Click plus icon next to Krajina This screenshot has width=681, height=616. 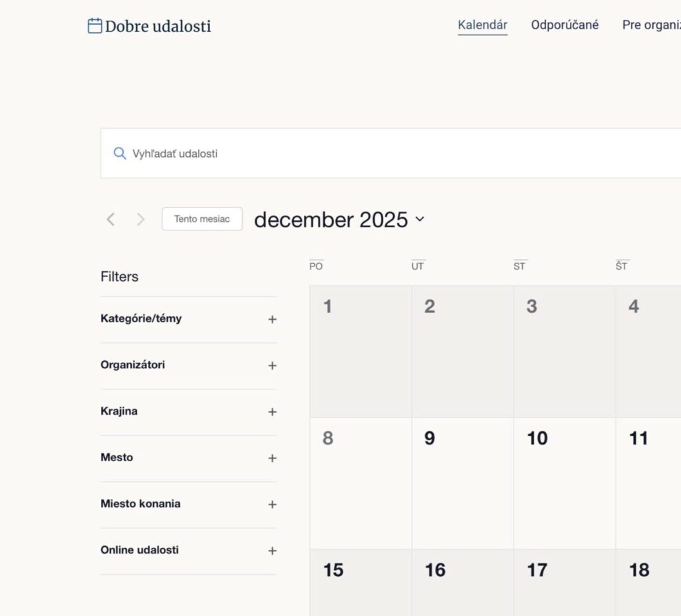point(272,412)
